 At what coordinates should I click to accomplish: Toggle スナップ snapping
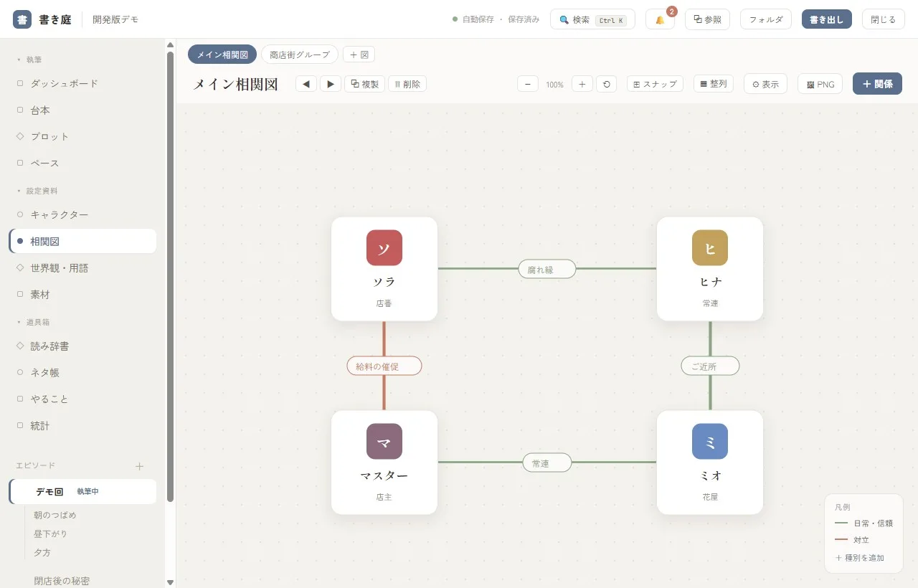(x=655, y=84)
